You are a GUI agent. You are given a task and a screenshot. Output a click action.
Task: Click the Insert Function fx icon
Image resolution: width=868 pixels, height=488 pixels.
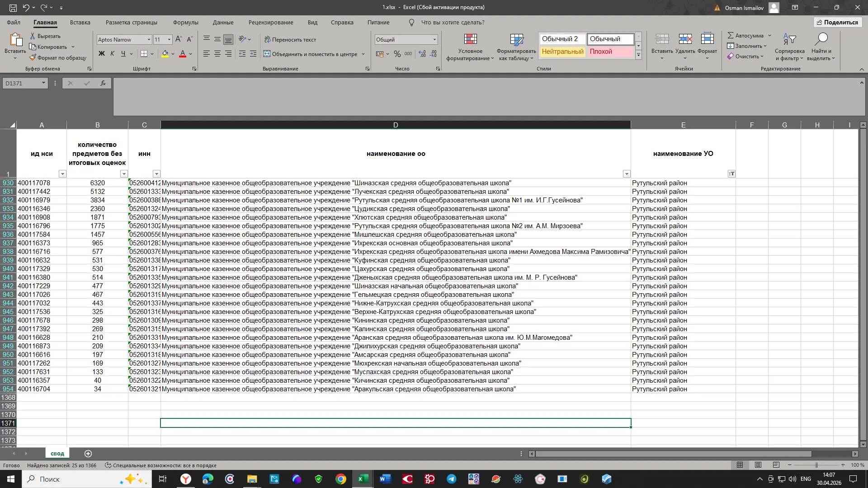(103, 83)
